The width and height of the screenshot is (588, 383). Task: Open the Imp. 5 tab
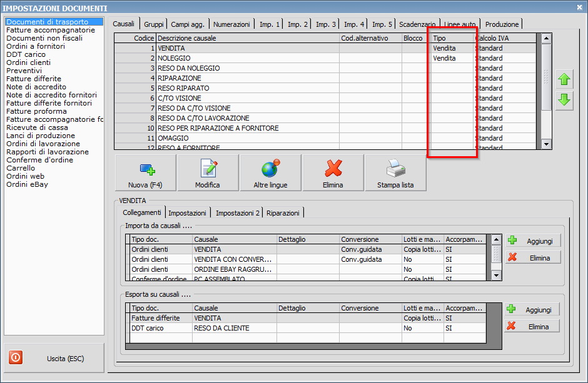(x=382, y=24)
